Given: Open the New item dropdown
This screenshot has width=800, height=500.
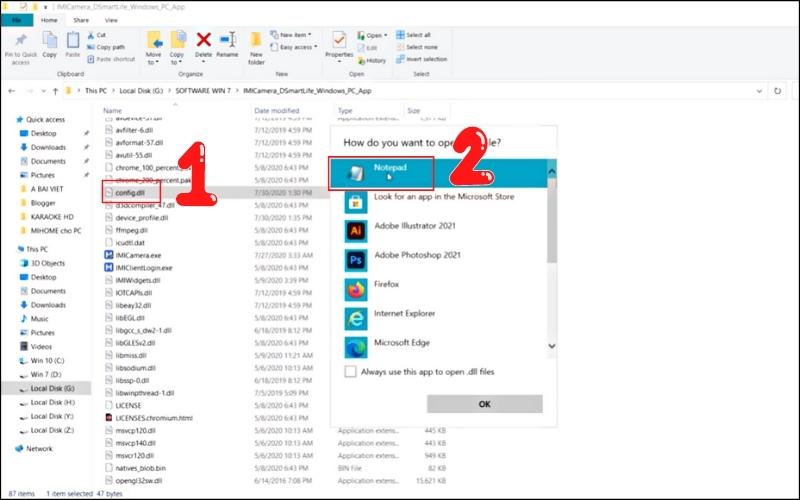Looking at the screenshot, I should click(x=290, y=35).
